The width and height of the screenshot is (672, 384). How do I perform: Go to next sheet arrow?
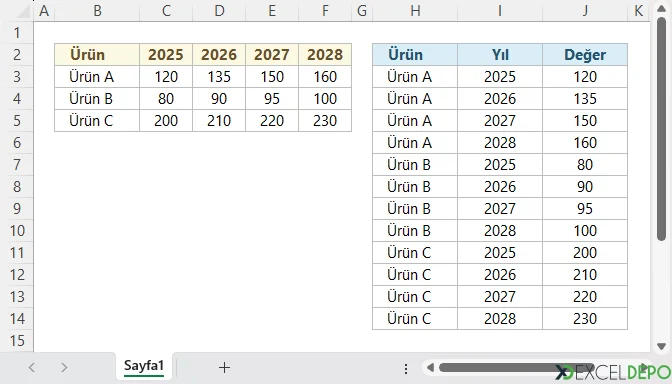64,367
